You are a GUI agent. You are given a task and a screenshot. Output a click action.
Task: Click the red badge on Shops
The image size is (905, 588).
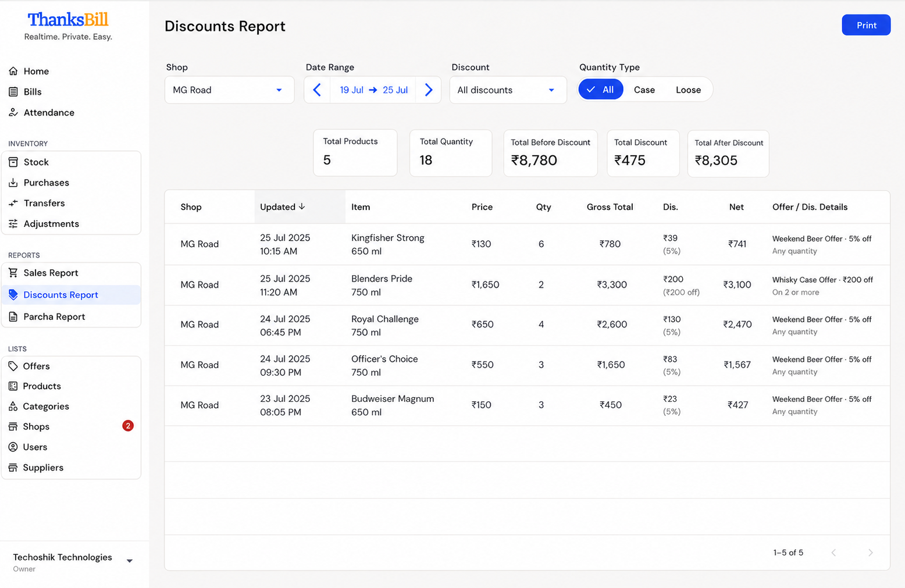point(128,426)
